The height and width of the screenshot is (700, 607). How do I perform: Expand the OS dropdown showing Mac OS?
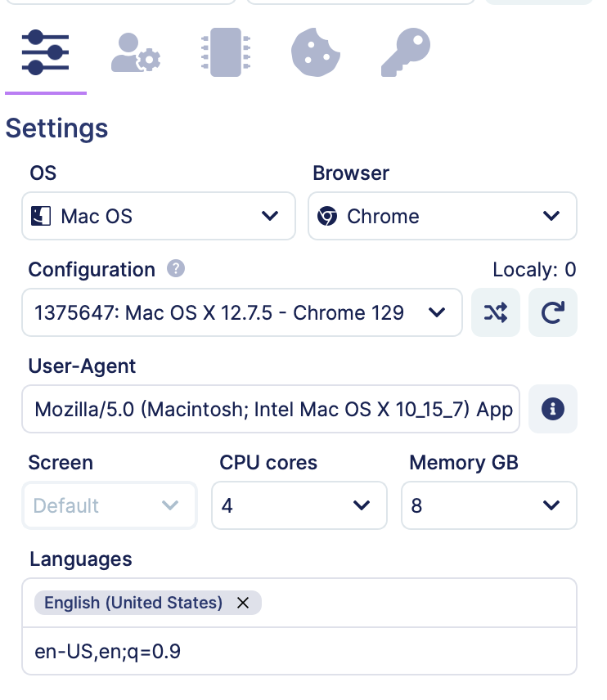(159, 216)
